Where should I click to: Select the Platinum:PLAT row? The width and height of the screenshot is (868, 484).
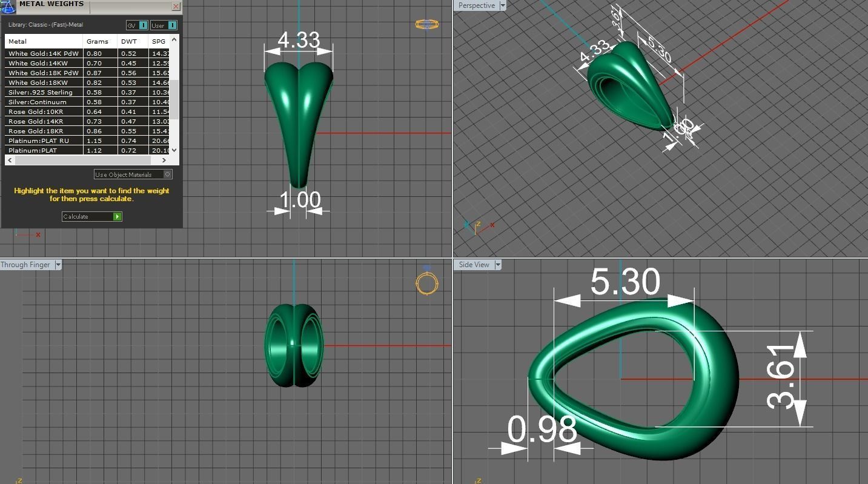click(x=87, y=150)
